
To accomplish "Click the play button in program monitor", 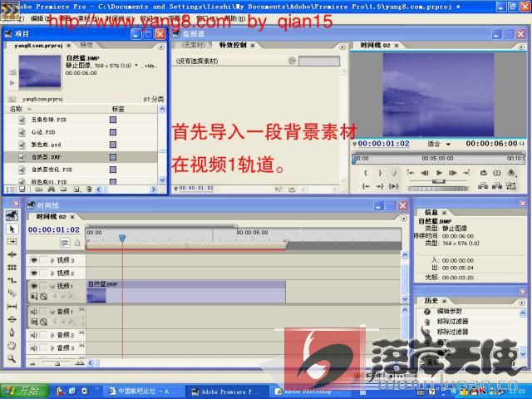I will pos(439,173).
